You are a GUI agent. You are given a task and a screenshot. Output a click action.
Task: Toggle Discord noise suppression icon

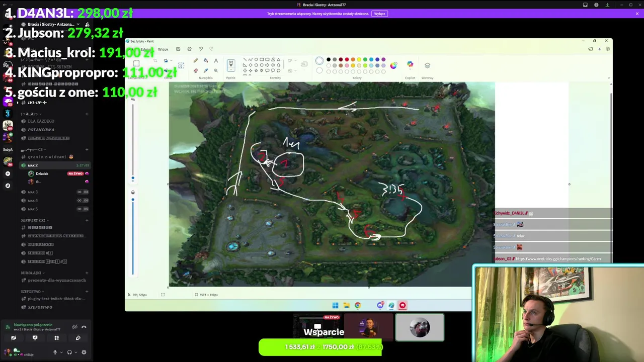(x=74, y=327)
